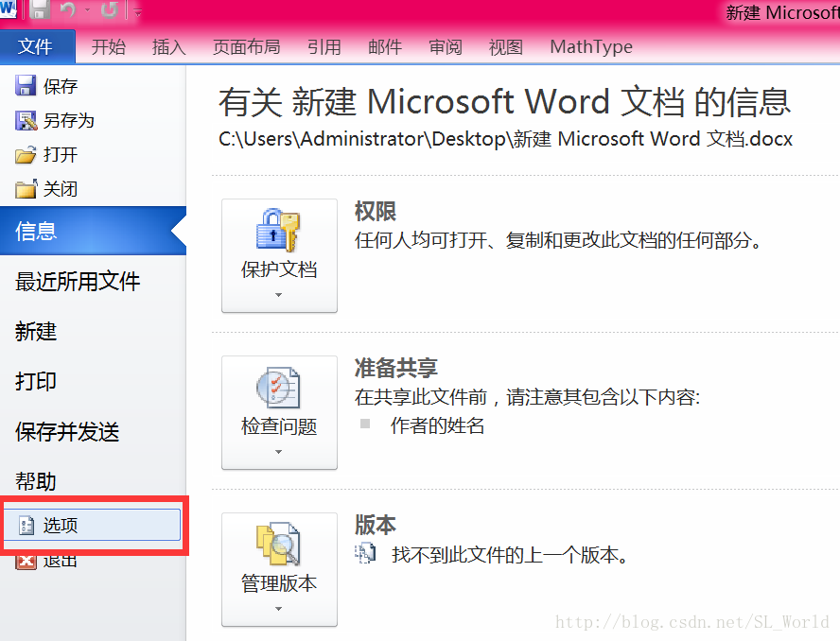Click the lock and key icon
This screenshot has width=840, height=641.
(278, 231)
